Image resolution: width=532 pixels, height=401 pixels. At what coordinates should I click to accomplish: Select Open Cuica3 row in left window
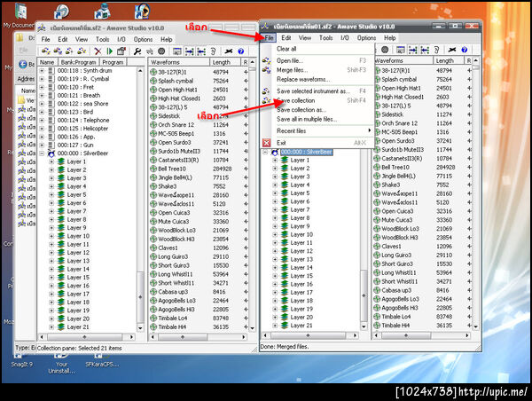pos(198,213)
